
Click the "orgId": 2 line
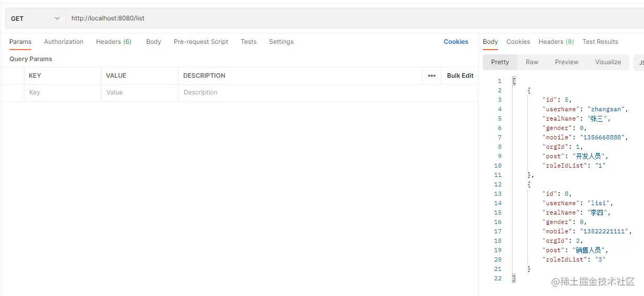563,241
